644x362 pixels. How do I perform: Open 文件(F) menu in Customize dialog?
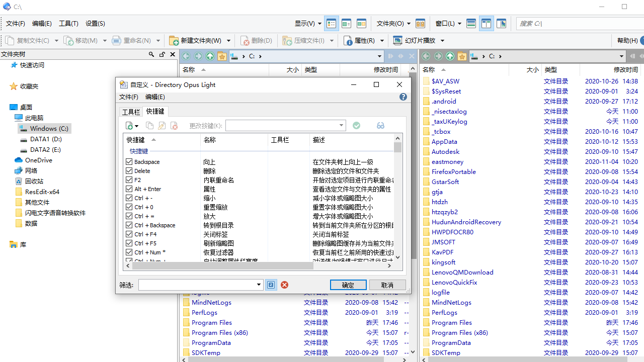point(129,97)
